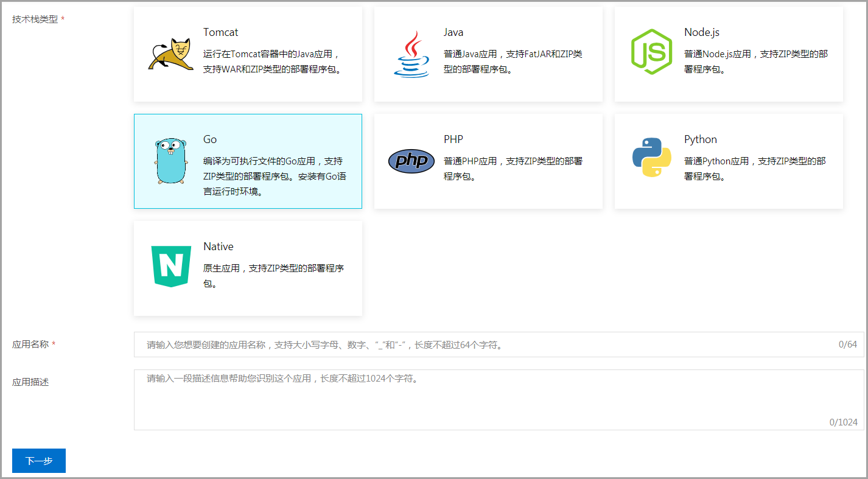Select the Node.js card title

(702, 32)
